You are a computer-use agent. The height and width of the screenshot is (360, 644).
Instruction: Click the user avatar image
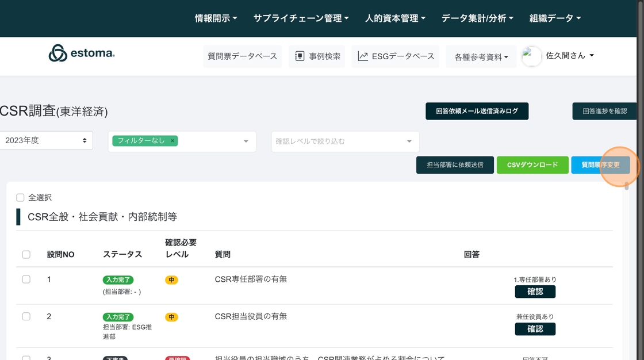(x=531, y=56)
